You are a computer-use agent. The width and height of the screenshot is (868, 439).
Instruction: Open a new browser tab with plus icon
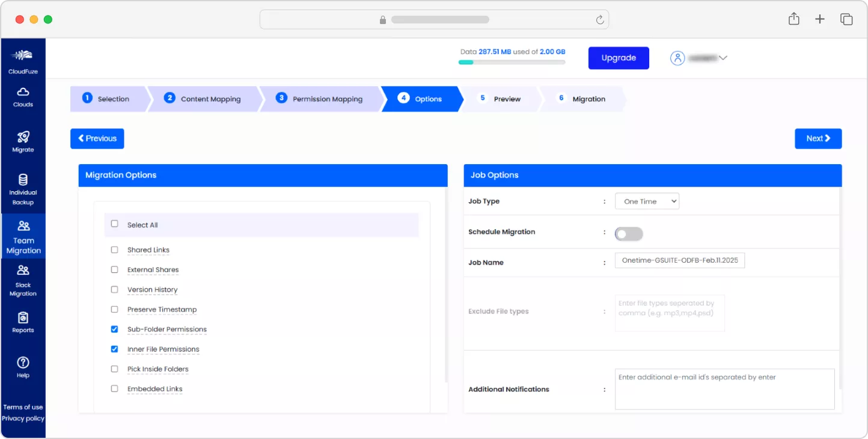point(820,19)
